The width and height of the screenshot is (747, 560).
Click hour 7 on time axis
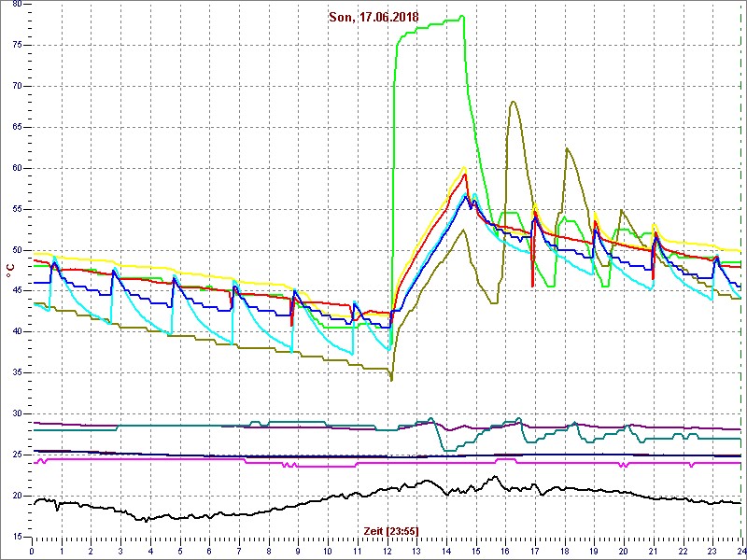click(239, 551)
